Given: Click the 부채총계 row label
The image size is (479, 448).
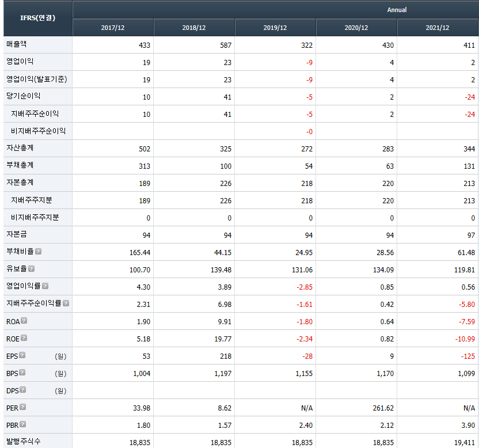Looking at the screenshot, I should coord(20,165).
